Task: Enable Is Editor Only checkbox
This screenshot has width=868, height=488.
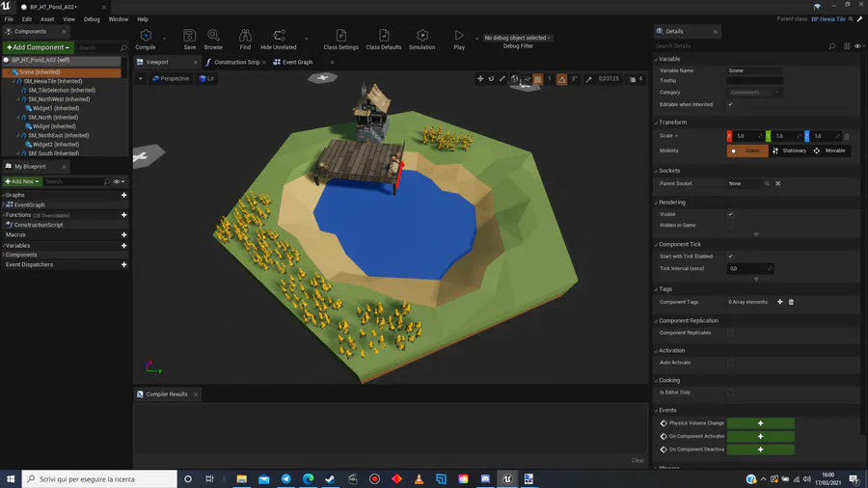Action: (x=731, y=393)
